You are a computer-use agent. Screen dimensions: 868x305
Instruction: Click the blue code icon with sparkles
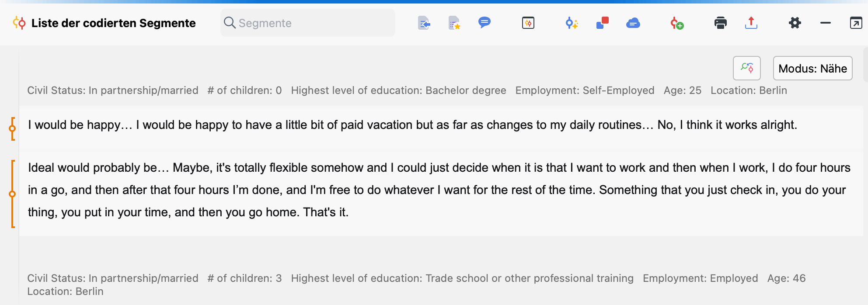coord(572,23)
